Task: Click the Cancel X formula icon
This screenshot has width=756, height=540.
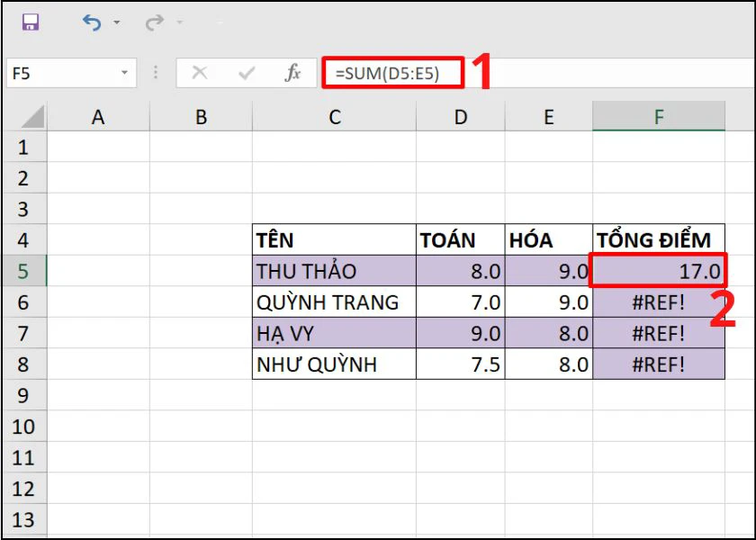Action: point(200,73)
